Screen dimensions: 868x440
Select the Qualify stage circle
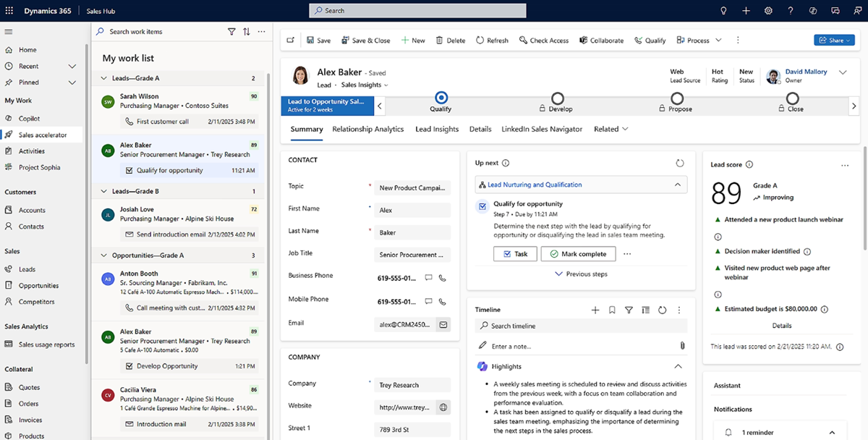pos(441,98)
